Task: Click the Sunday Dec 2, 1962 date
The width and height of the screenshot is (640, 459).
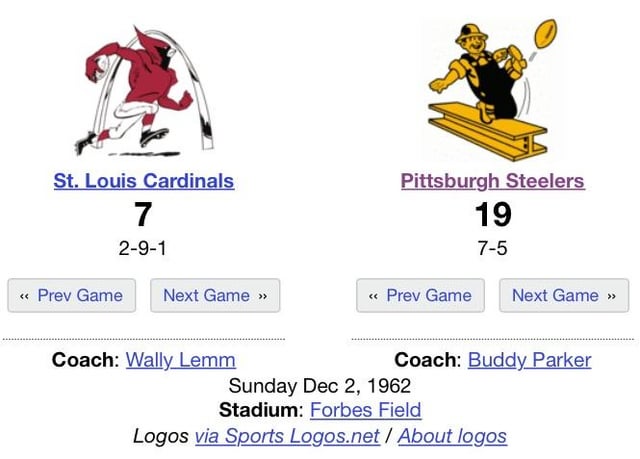Action: (320, 385)
